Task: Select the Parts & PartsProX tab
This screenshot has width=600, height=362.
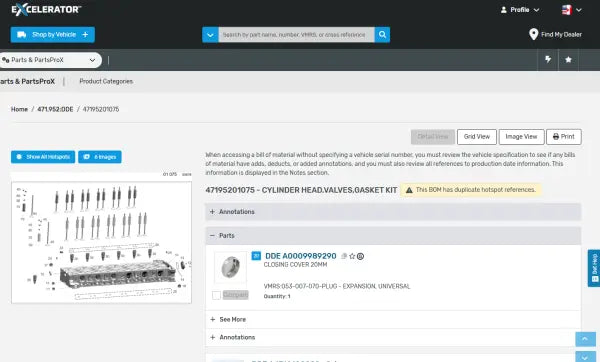Action: coord(28,82)
